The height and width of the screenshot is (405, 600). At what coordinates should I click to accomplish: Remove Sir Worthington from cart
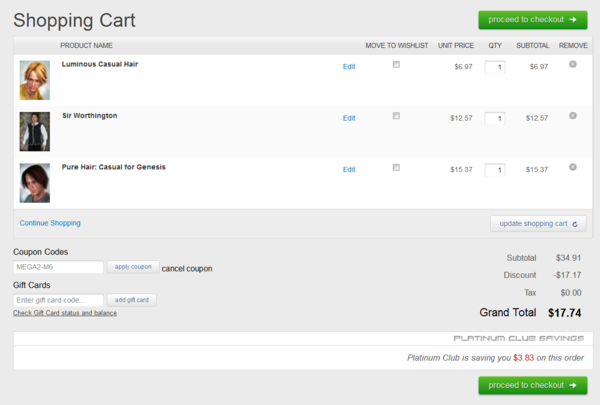[x=573, y=115]
